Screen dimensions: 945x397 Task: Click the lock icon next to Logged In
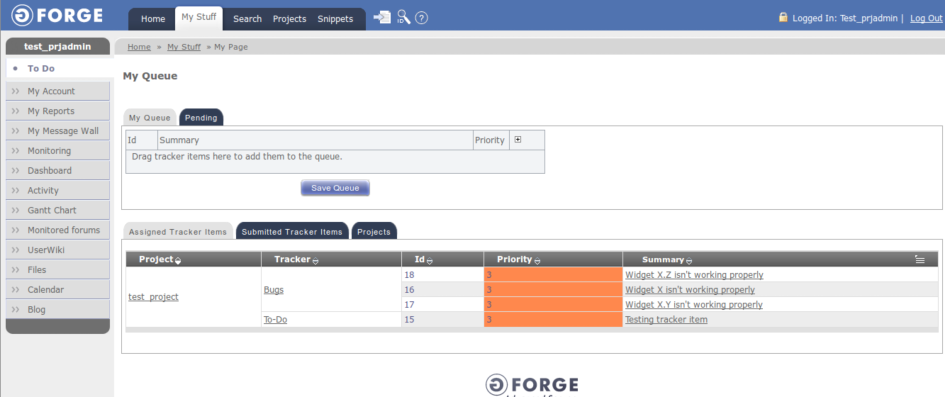click(783, 17)
